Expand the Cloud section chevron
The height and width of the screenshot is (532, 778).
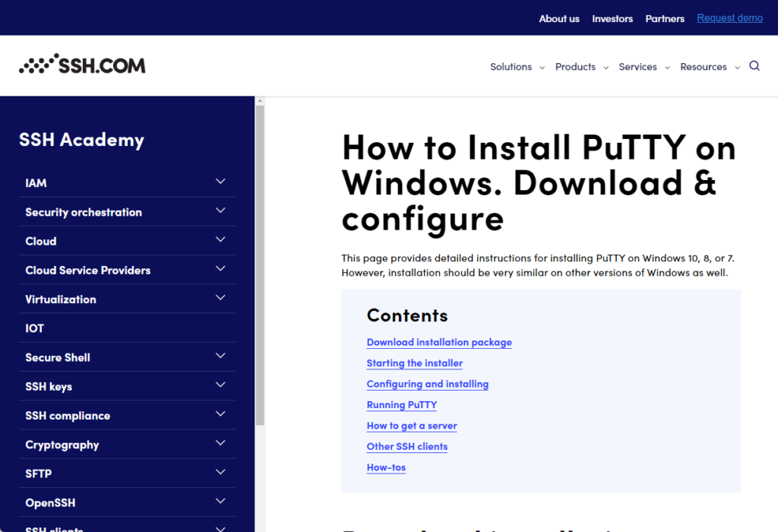tap(220, 239)
